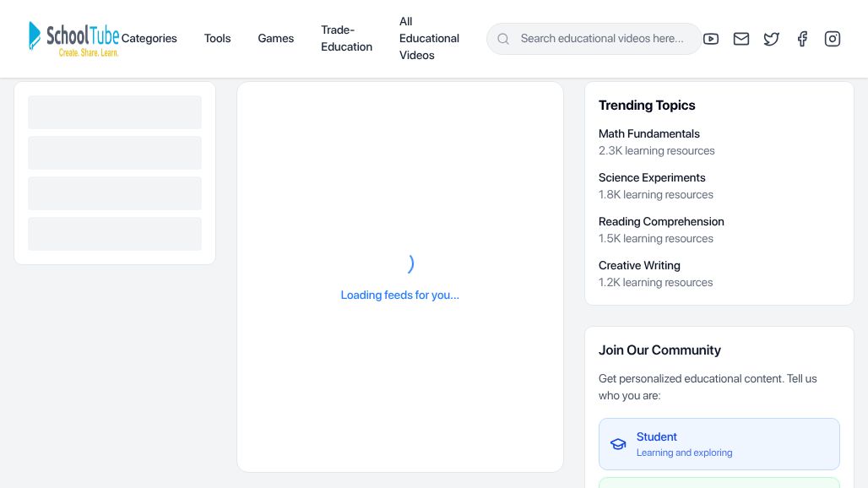Screen dimensions: 868x488
Task: Click the graduation cap Student icon
Action: [618, 444]
